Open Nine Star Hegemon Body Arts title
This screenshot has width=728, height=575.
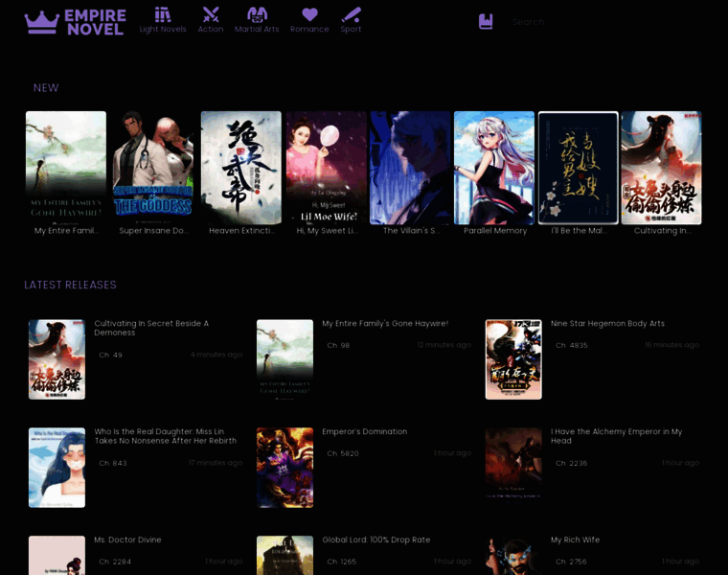(x=607, y=323)
